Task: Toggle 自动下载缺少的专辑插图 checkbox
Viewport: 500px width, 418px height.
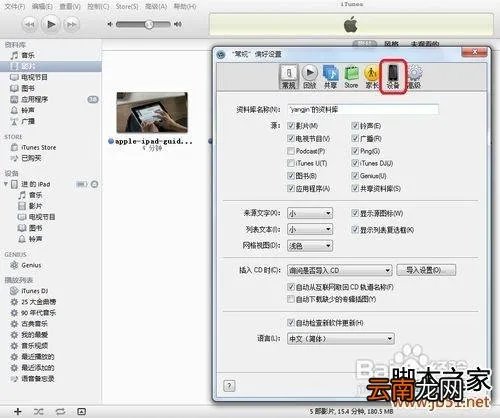Action: click(x=291, y=299)
